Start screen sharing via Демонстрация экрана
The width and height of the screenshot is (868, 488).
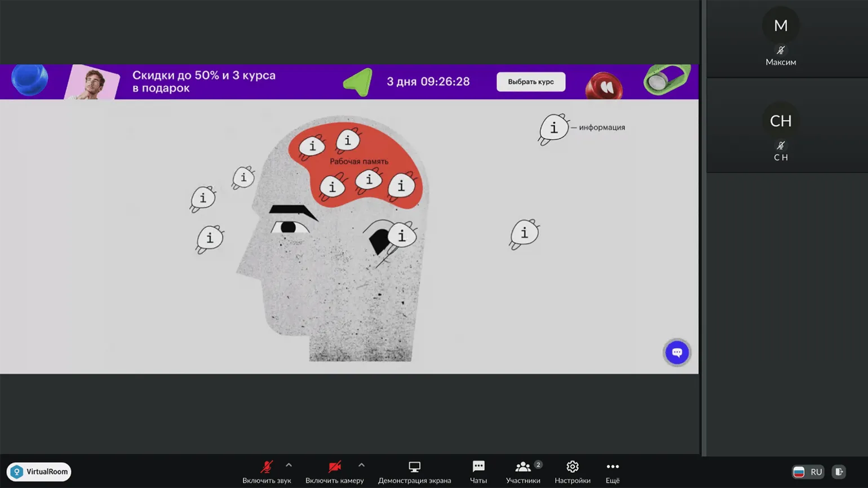coord(414,472)
